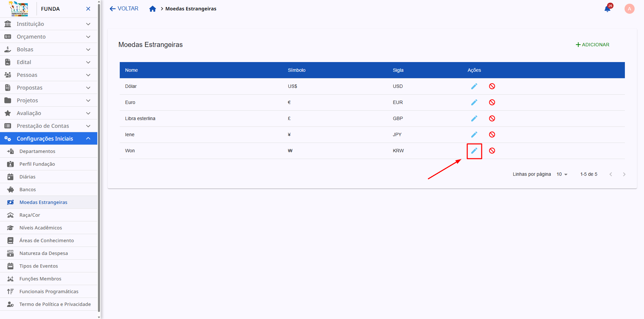Open the edit pencil for Euro
644x319 pixels.
tap(474, 102)
